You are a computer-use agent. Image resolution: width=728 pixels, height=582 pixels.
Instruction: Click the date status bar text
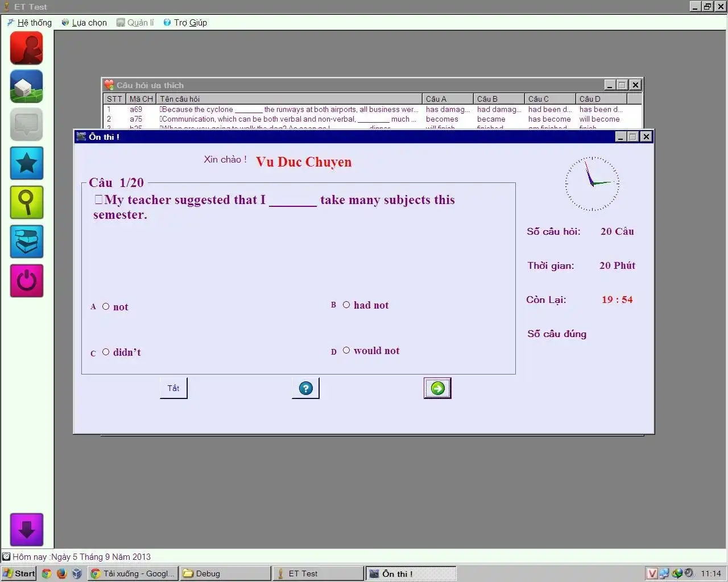81,557
